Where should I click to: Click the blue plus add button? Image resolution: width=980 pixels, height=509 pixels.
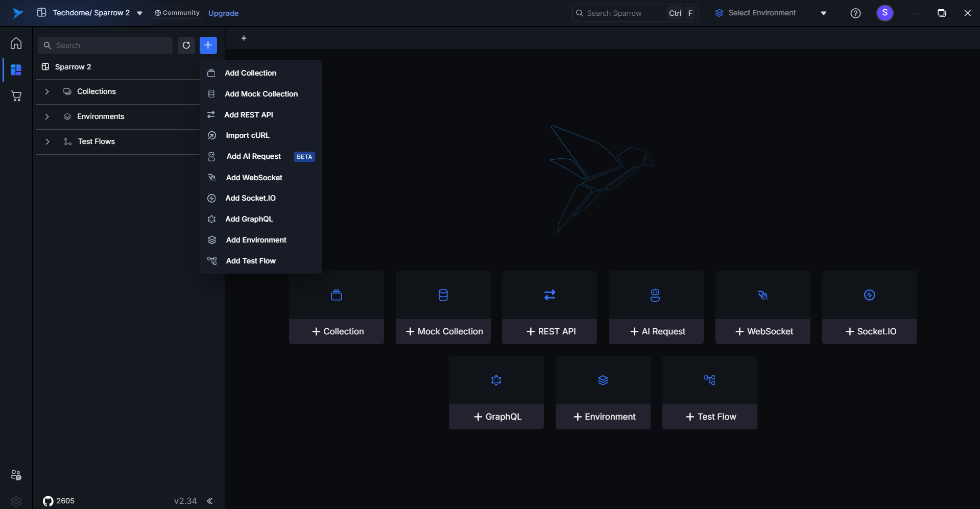tap(208, 45)
